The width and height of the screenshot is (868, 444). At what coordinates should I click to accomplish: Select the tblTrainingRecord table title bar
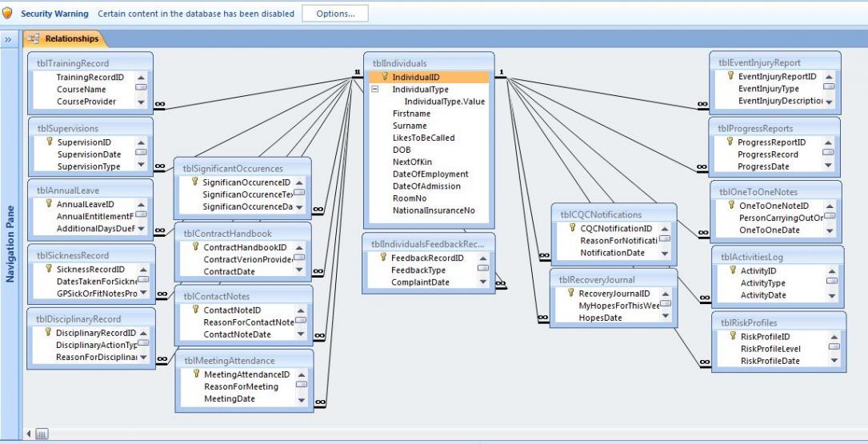click(x=90, y=63)
